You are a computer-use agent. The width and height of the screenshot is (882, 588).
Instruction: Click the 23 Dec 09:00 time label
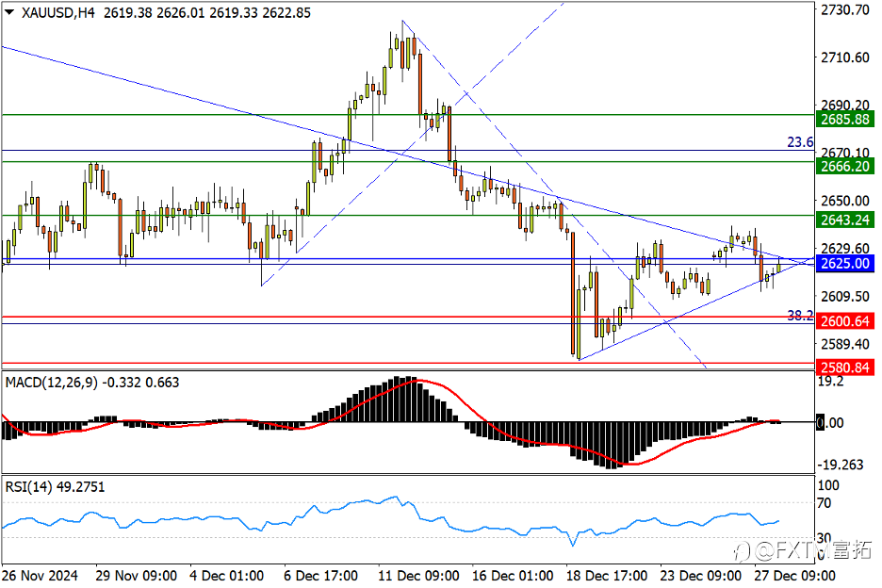point(700,576)
